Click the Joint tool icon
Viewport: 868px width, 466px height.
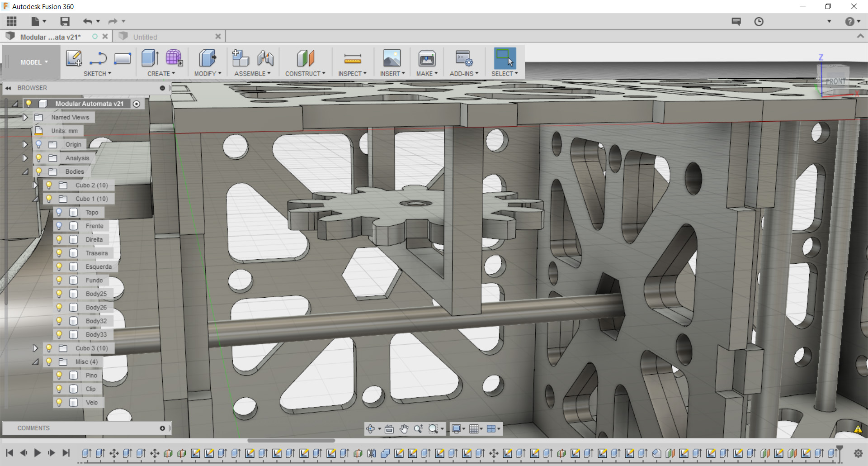point(265,58)
